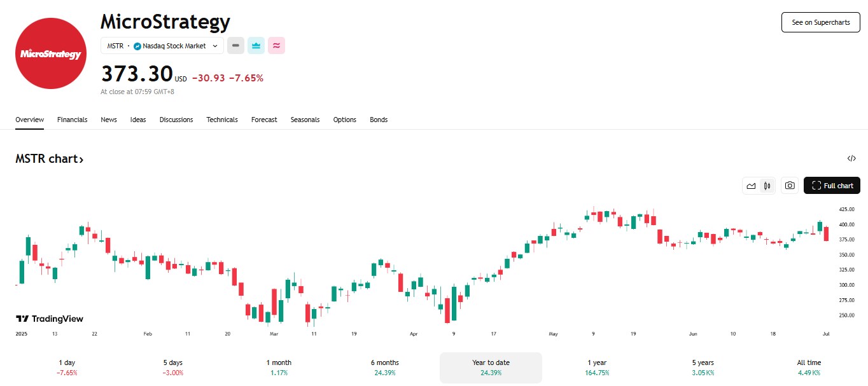
Task: Switch to the All time range
Action: click(x=809, y=368)
